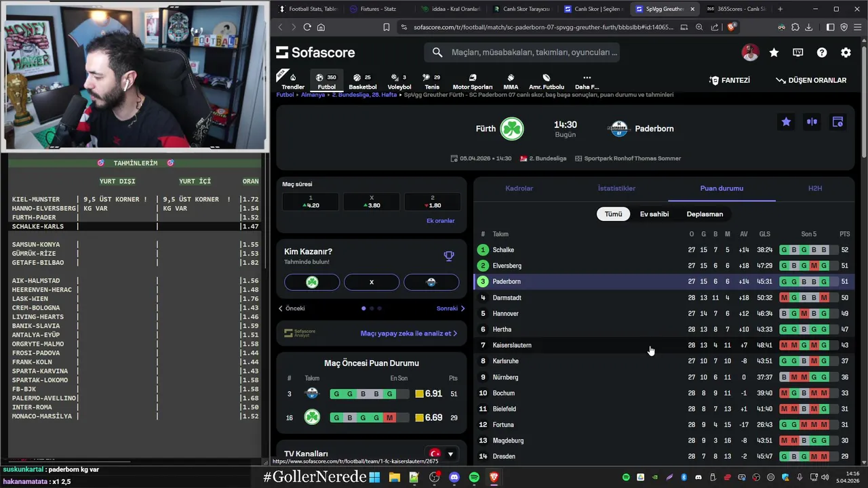Go to browser home page

click(x=321, y=27)
